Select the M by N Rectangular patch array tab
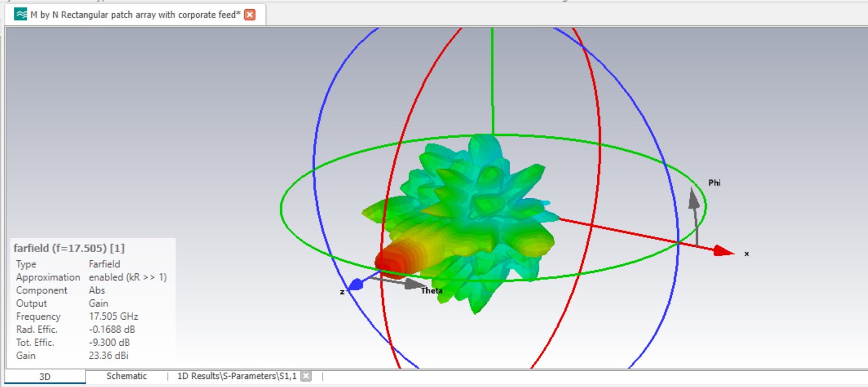 point(135,15)
